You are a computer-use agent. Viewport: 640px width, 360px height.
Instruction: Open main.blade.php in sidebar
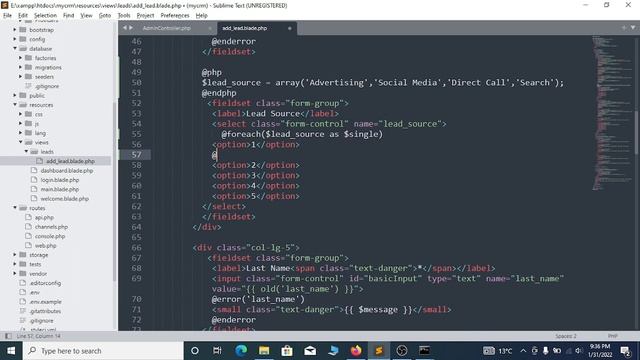point(60,189)
